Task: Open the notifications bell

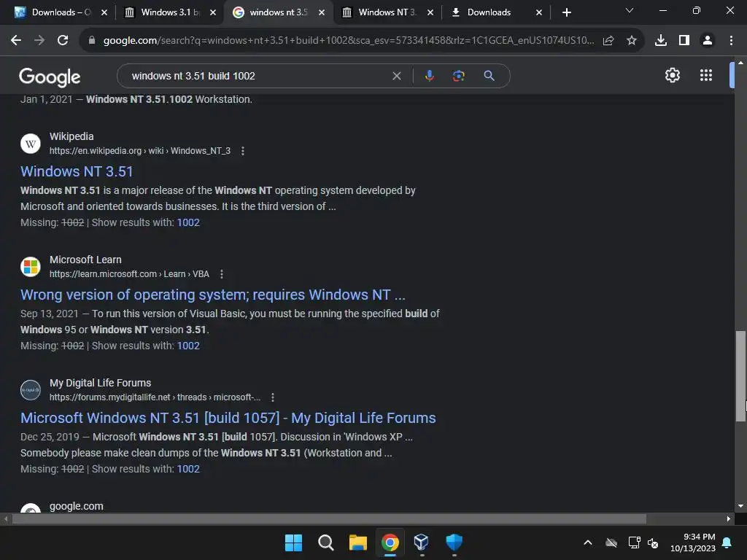Action: [x=727, y=542]
